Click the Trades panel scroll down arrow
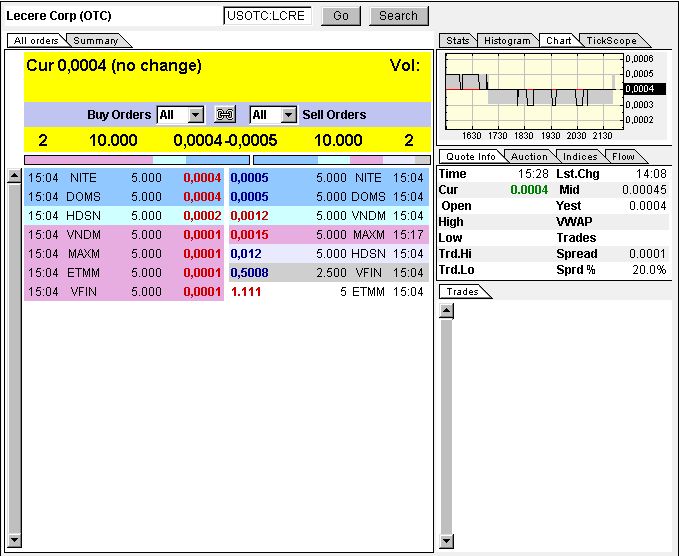Screen dimensions: 679x556 (x=446, y=541)
